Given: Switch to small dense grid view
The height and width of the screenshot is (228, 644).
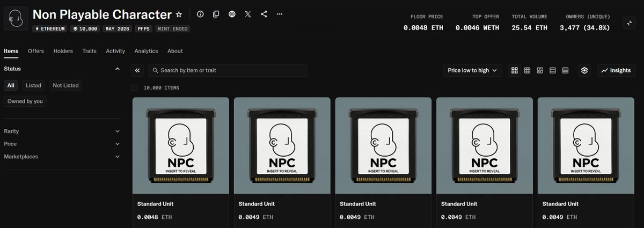Looking at the screenshot, I should pos(527,70).
